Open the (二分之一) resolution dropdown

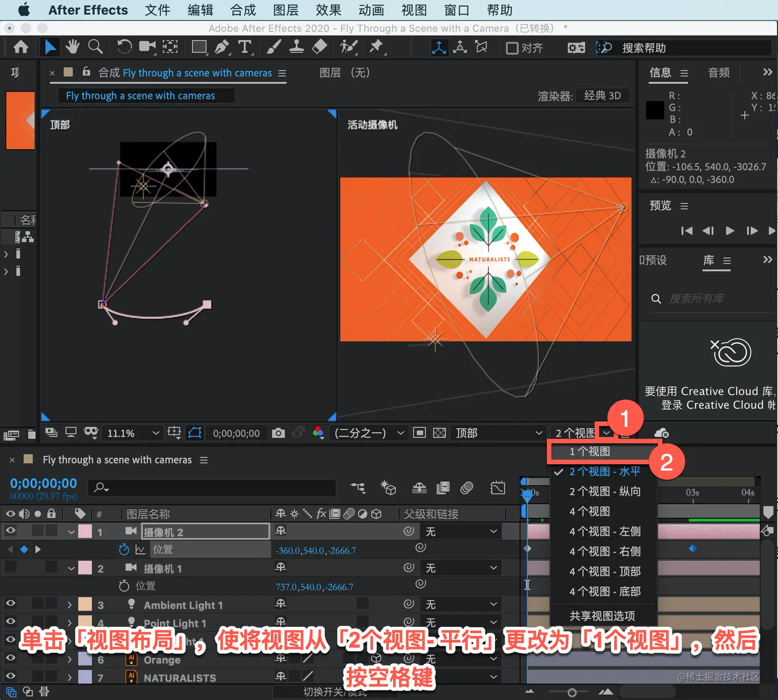(368, 433)
